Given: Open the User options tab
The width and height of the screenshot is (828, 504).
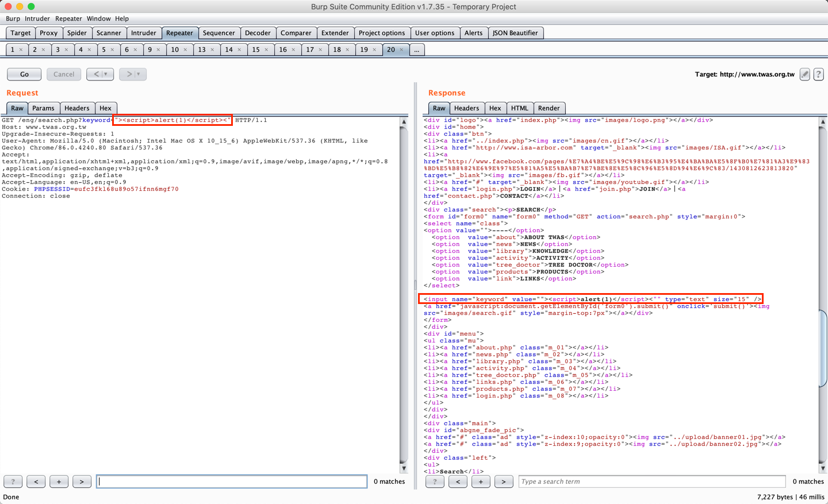Looking at the screenshot, I should (435, 33).
